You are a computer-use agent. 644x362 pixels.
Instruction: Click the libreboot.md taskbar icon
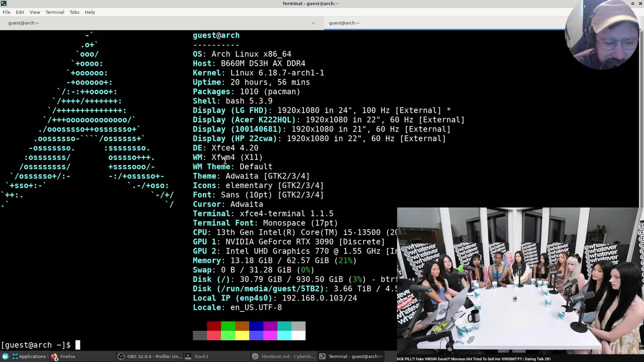click(x=255, y=356)
